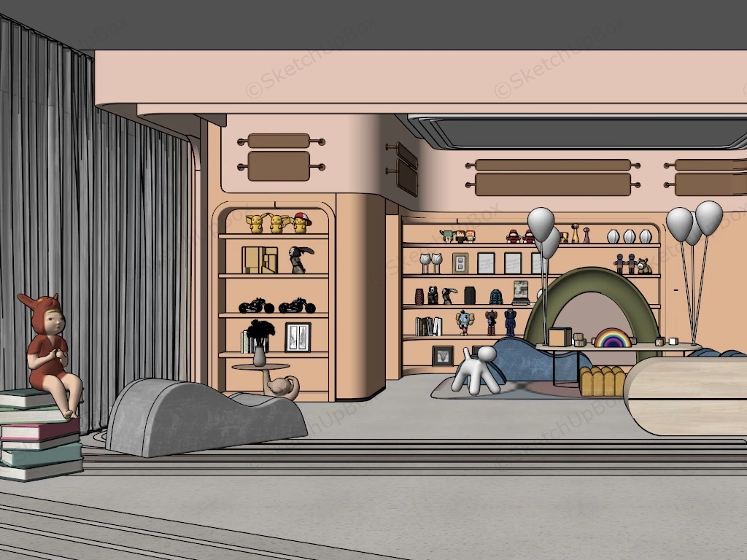The width and height of the screenshot is (747, 560).
Task: Click the white egg-shaped vases on top shelf
Action: coord(629,236)
